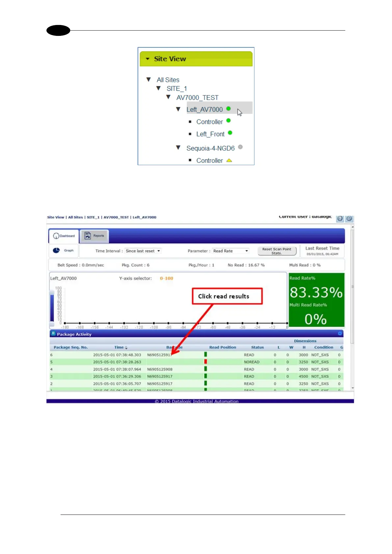This screenshot has height=554, width=392.
Task: Click the No Read : 16.67 % statistic
Action: [x=246, y=265]
